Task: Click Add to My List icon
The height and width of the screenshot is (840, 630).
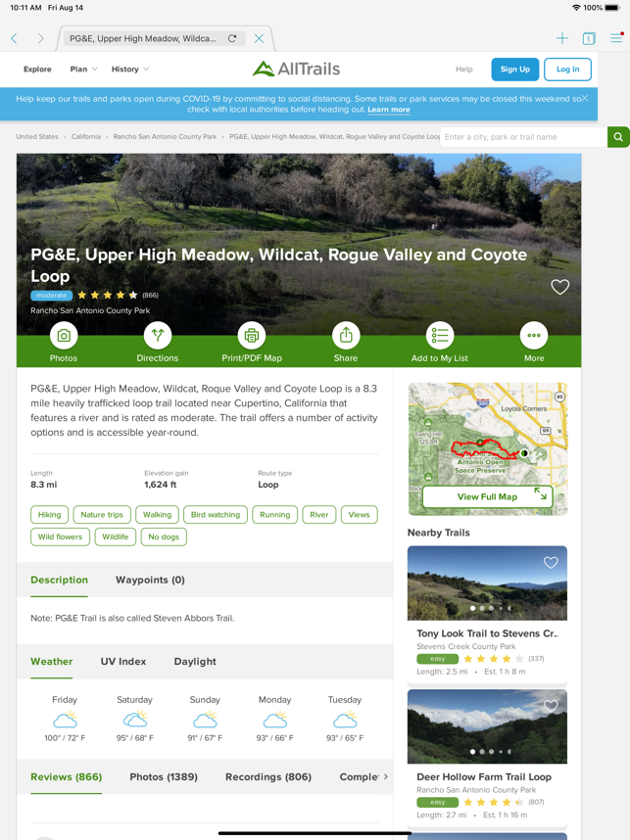Action: [x=440, y=336]
